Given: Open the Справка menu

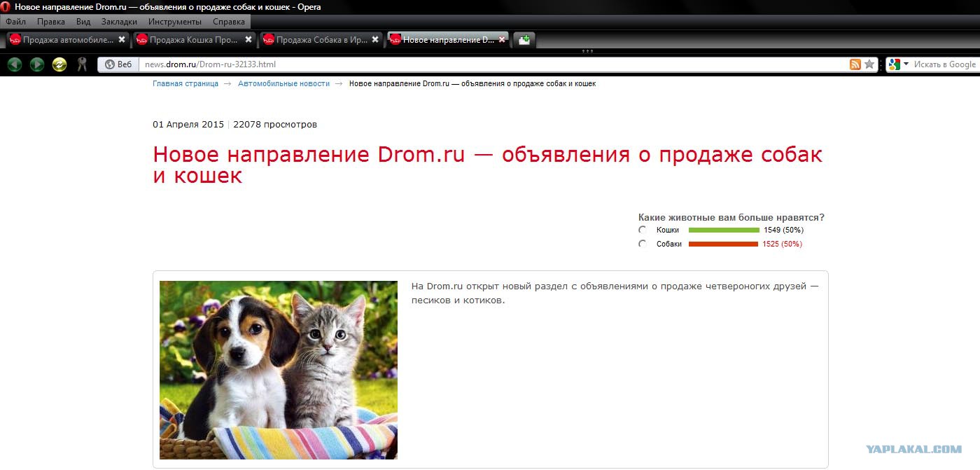Looking at the screenshot, I should tap(229, 22).
